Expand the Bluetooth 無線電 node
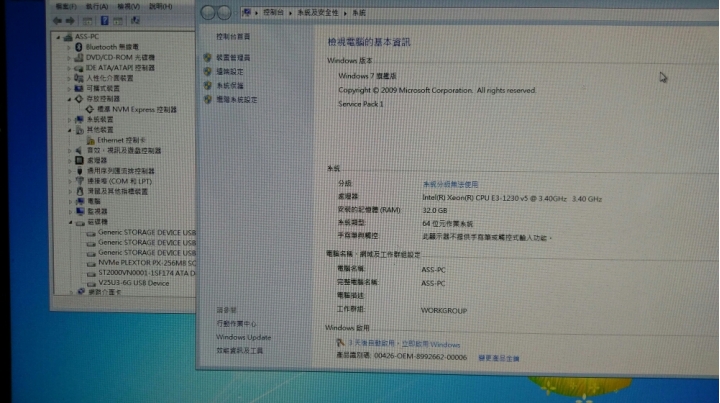 click(69, 47)
